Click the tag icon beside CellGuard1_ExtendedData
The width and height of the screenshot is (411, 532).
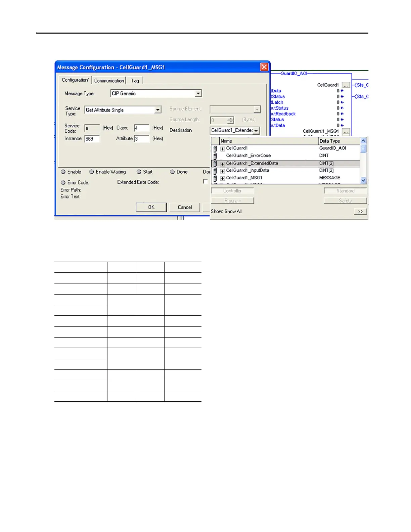coord(215,164)
